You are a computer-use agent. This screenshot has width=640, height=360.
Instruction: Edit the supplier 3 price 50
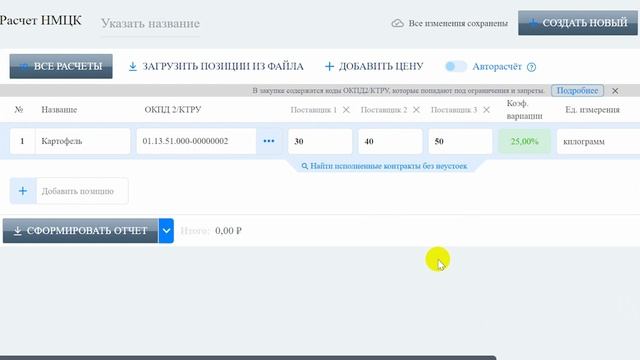[460, 142]
